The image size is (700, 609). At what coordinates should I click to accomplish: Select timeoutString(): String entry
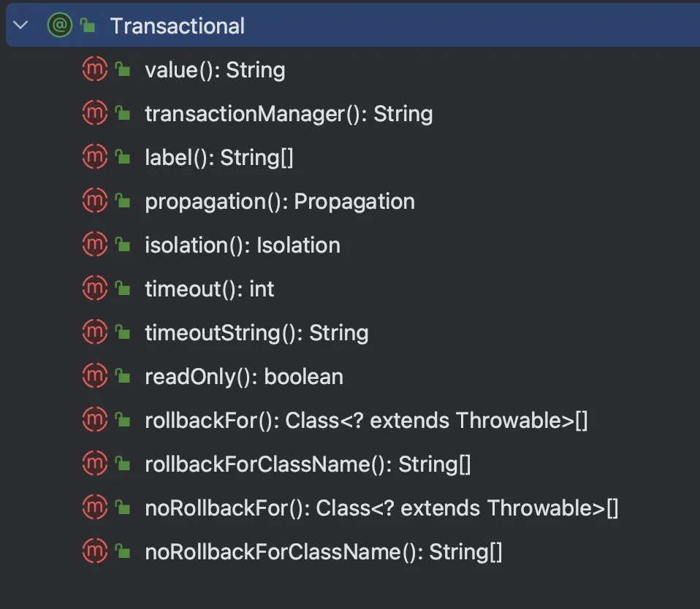coord(256,333)
